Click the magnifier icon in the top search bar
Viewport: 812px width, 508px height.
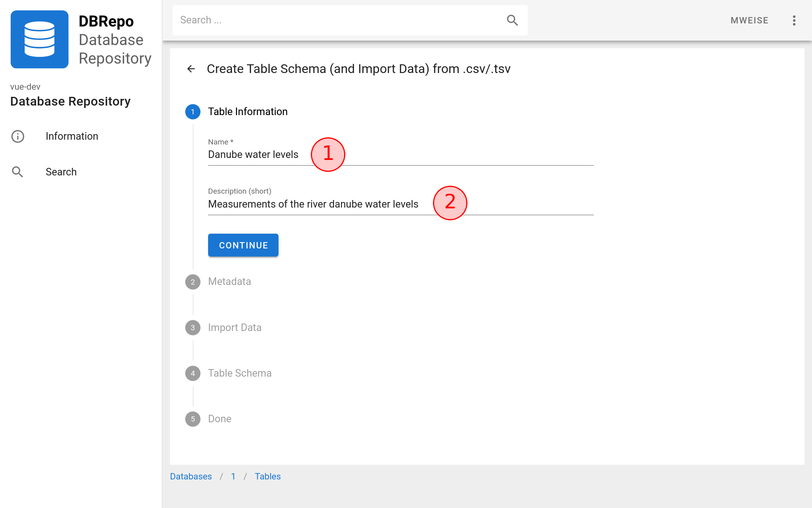click(512, 20)
